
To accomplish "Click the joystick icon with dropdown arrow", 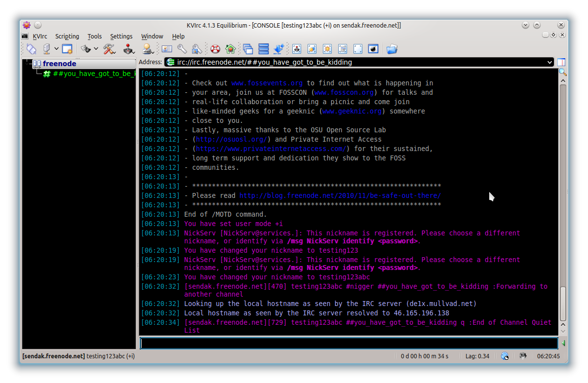I will click(129, 49).
